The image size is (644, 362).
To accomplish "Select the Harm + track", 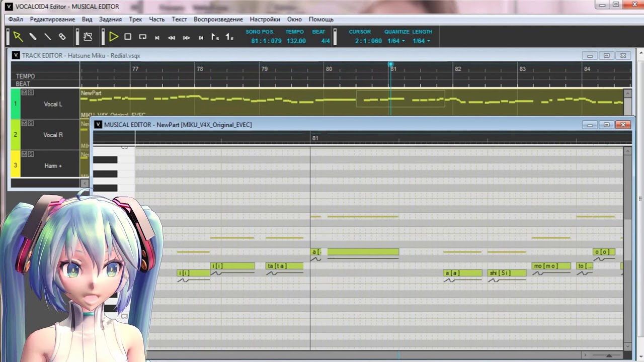I will tap(53, 165).
